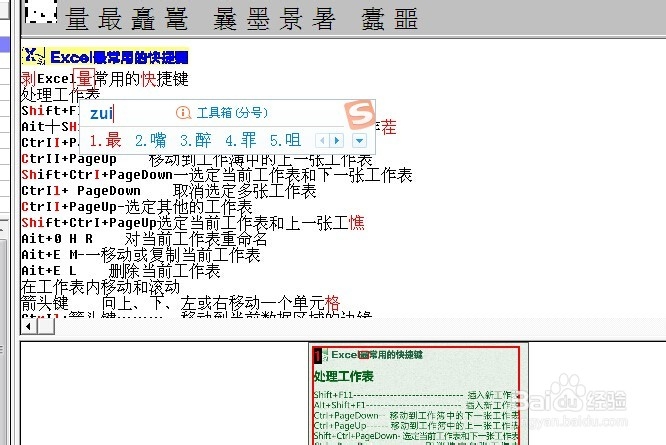The width and height of the screenshot is (666, 445).
Task: Click line Ctrl+PageDown 取消选定多张工作表
Action: (x=169, y=191)
